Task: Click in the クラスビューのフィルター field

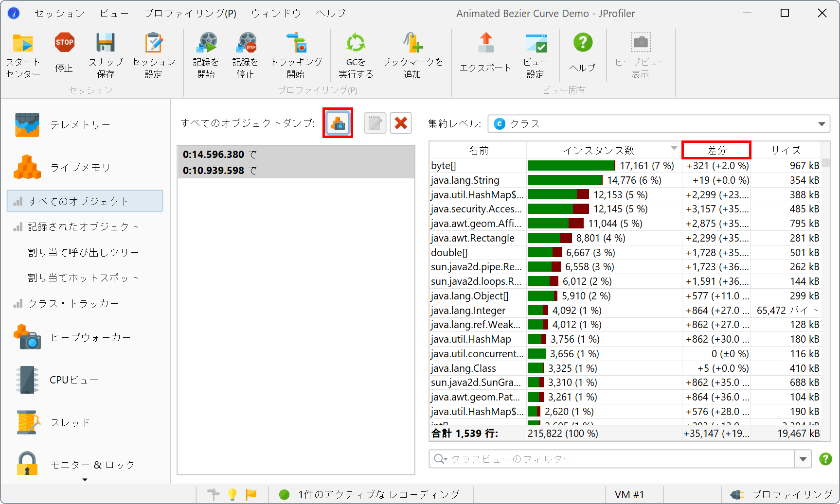Action: click(620, 459)
